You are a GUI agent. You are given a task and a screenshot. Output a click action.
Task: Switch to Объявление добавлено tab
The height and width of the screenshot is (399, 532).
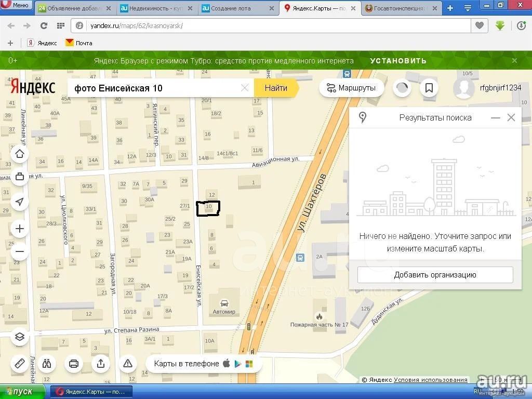click(75, 8)
